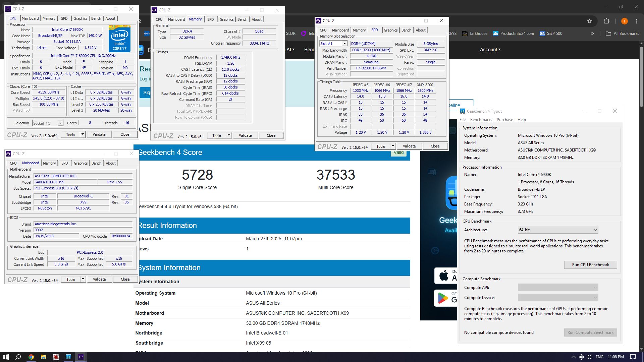Click Close button in Memory window
The height and width of the screenshot is (362, 644).
click(271, 135)
